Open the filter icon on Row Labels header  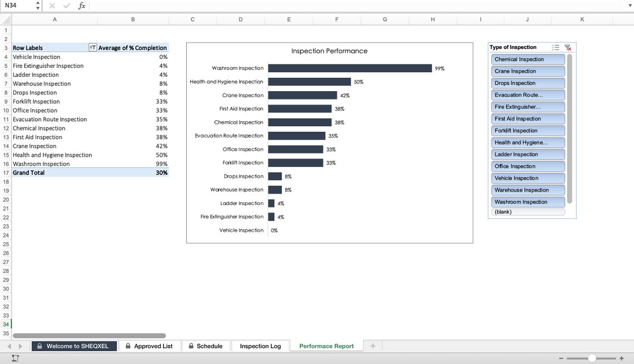pyautogui.click(x=92, y=48)
